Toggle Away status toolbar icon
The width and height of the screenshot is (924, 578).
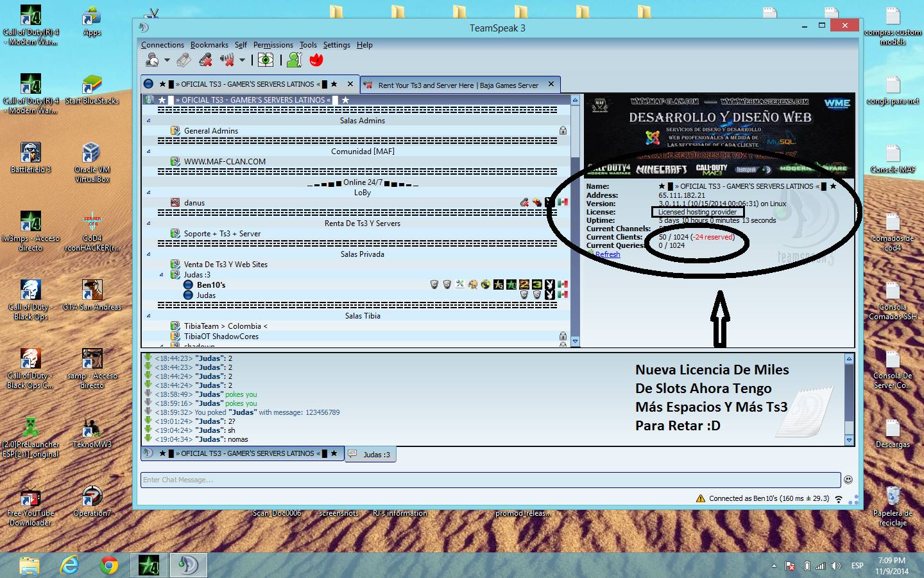(x=227, y=60)
